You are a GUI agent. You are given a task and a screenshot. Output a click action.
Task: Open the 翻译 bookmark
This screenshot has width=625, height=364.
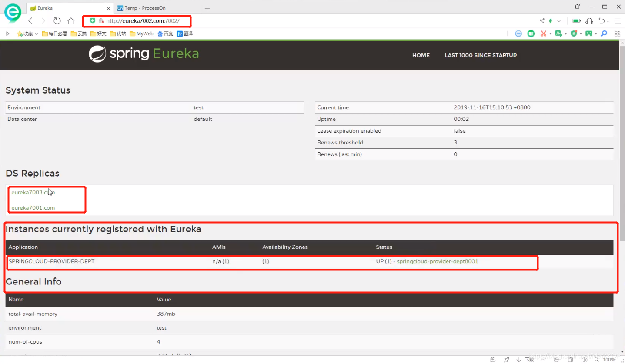(185, 33)
